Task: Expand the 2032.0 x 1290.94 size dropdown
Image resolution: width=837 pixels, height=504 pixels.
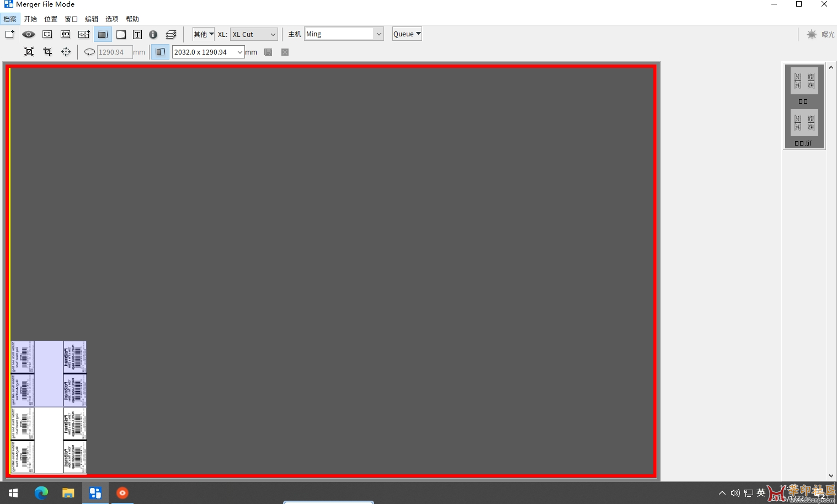Action: tap(239, 52)
